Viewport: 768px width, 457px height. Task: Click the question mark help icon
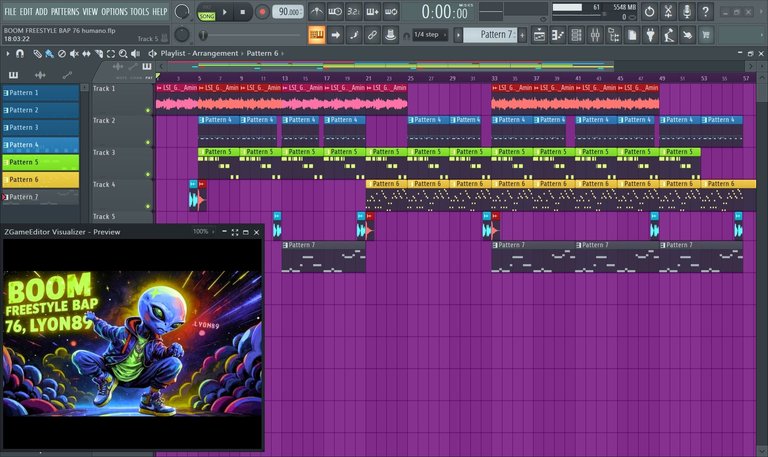(705, 11)
